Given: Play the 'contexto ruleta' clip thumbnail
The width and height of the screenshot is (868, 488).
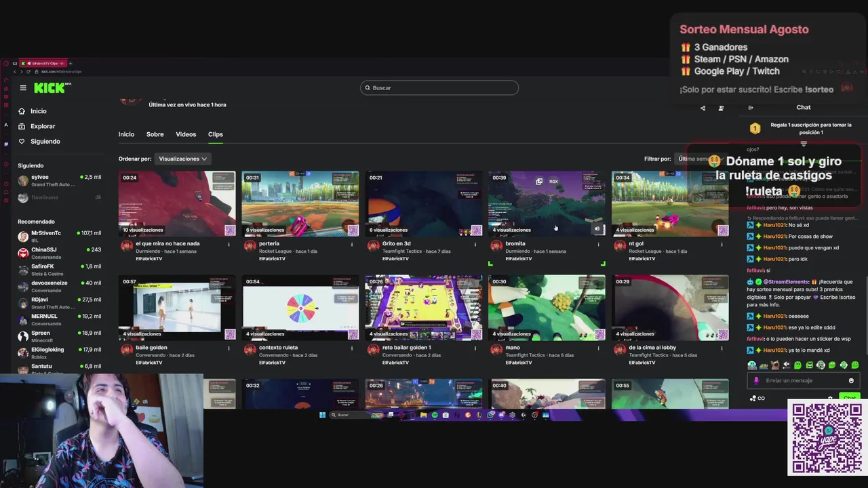Looking at the screenshot, I should click(x=300, y=308).
